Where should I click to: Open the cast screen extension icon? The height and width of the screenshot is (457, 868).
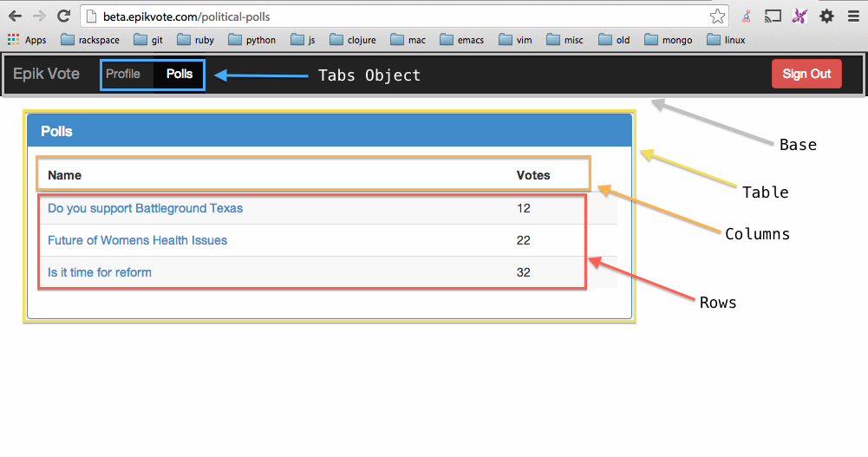[x=773, y=16]
